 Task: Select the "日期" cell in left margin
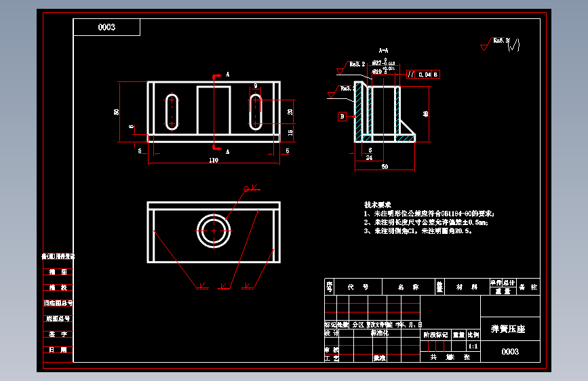coord(58,350)
